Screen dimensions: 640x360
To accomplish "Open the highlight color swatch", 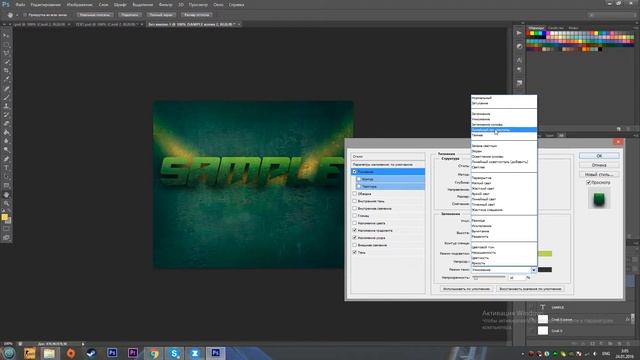I will 545,253.
